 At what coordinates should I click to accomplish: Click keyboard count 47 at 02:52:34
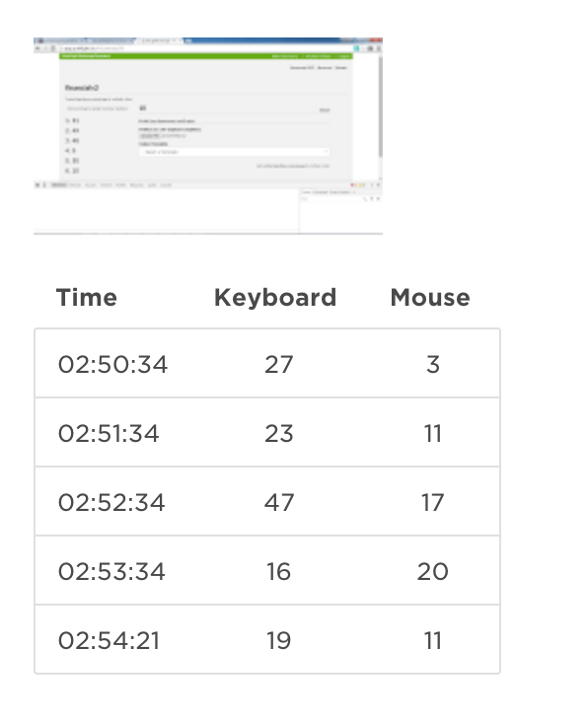pyautogui.click(x=279, y=502)
